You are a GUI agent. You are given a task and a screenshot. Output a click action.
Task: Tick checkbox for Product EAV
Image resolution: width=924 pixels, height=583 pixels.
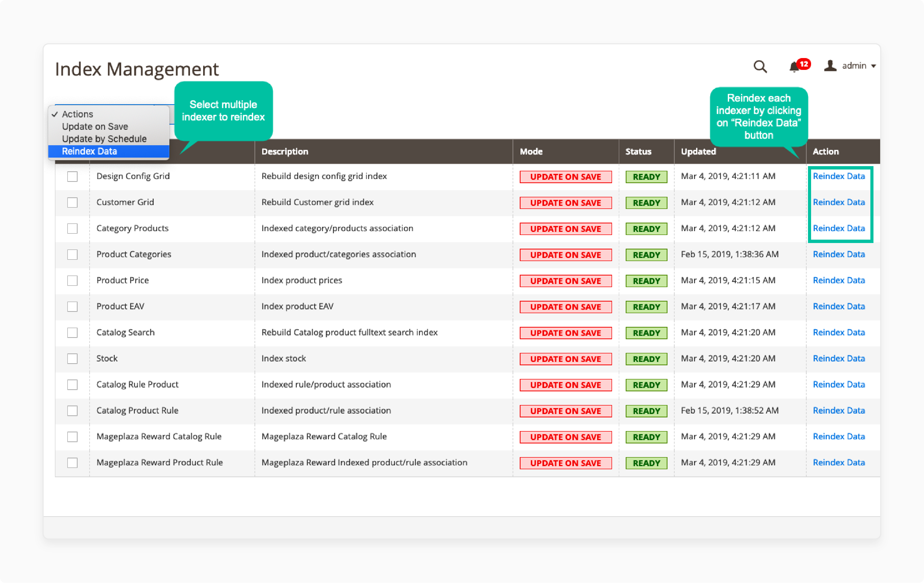point(72,306)
